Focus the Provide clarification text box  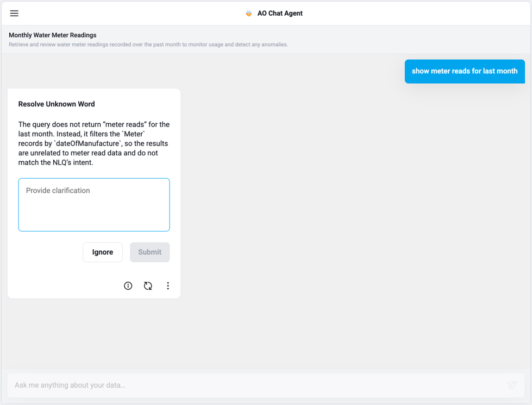94,205
